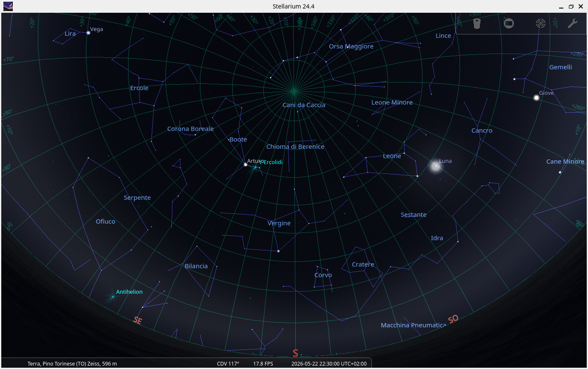The image size is (588, 369).
Task: Click the Stellarium app icon in title bar
Action: [x=8, y=6]
